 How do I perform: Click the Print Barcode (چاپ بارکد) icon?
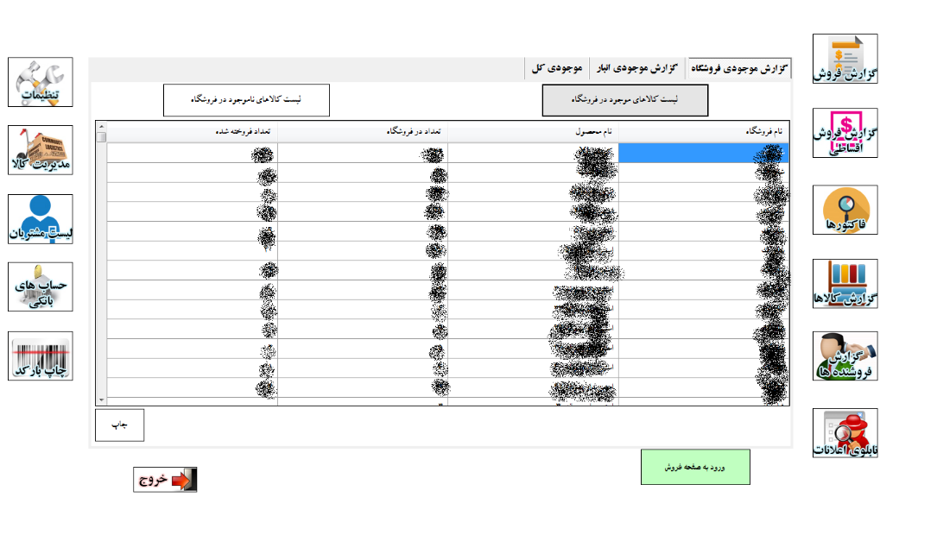point(41,356)
